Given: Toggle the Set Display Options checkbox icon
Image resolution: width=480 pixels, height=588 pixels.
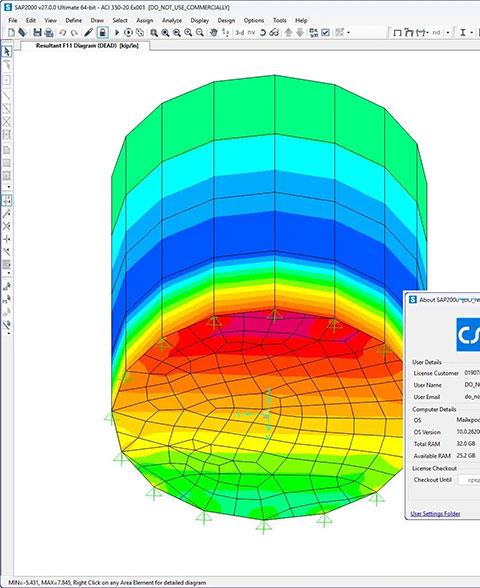Looking at the screenshot, I should pyautogui.click(x=326, y=33).
